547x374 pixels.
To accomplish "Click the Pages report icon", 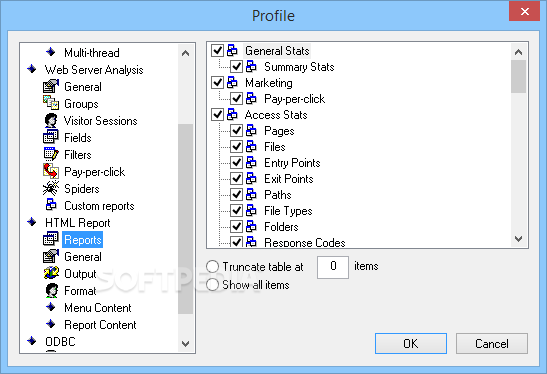I will pyautogui.click(x=251, y=130).
